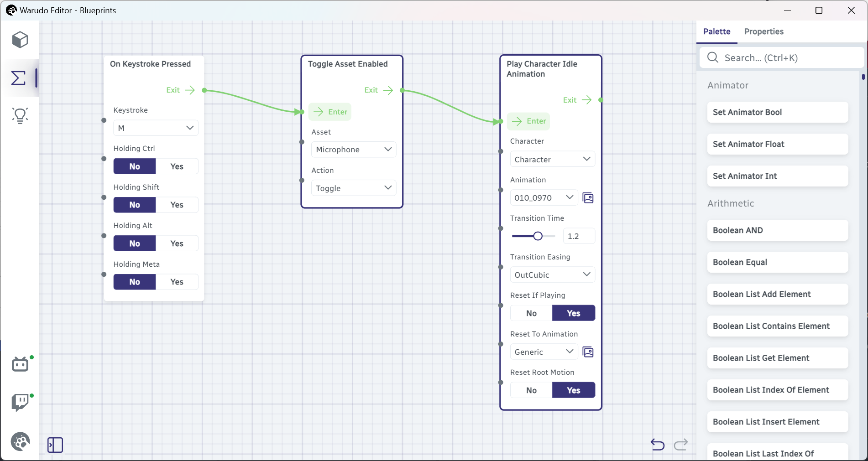
Task: Click the search magnifier icon in Palette
Action: coord(713,57)
